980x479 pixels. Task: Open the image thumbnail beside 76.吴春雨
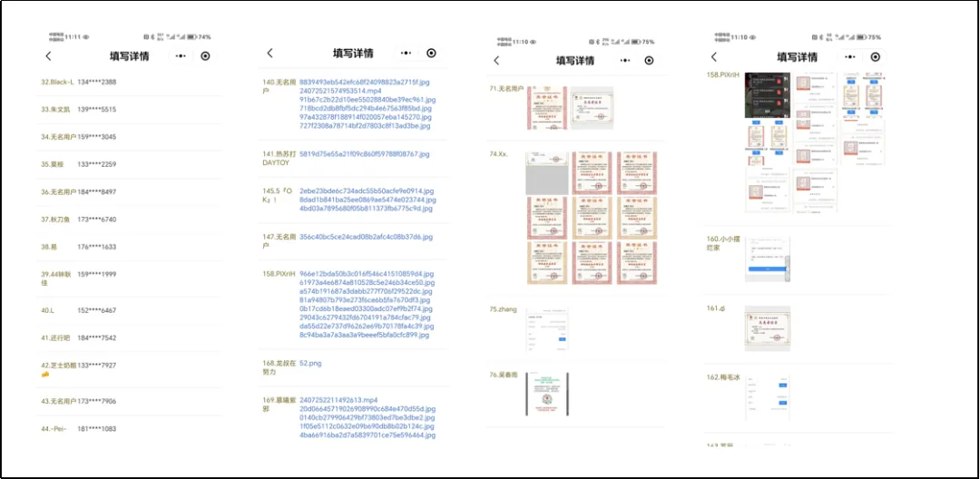(x=547, y=395)
